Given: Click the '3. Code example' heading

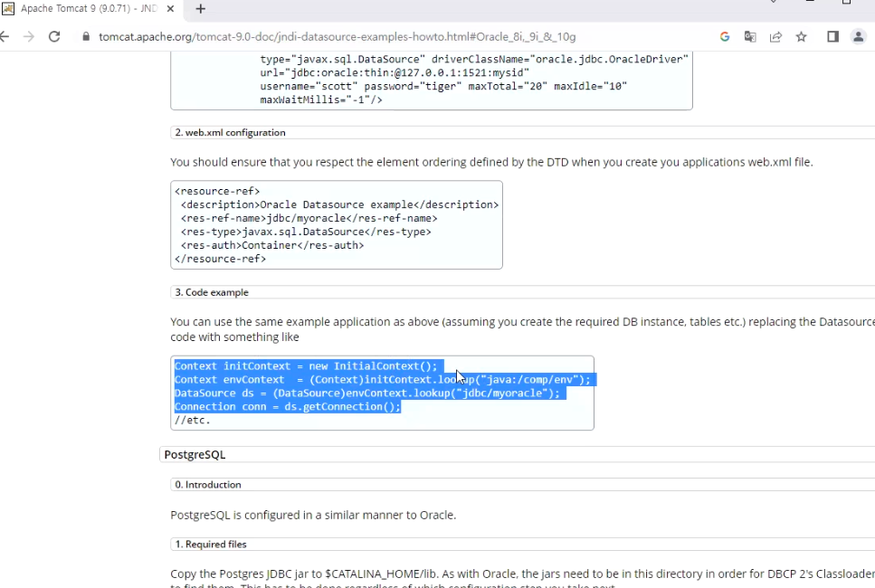Looking at the screenshot, I should click(x=212, y=292).
